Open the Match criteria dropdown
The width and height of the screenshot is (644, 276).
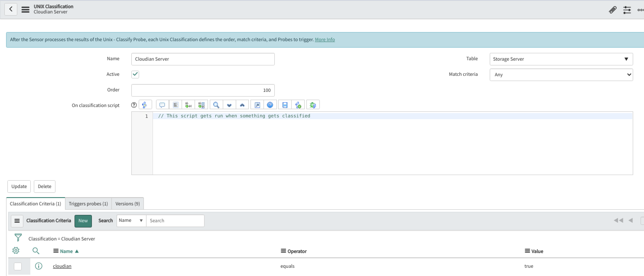click(561, 75)
